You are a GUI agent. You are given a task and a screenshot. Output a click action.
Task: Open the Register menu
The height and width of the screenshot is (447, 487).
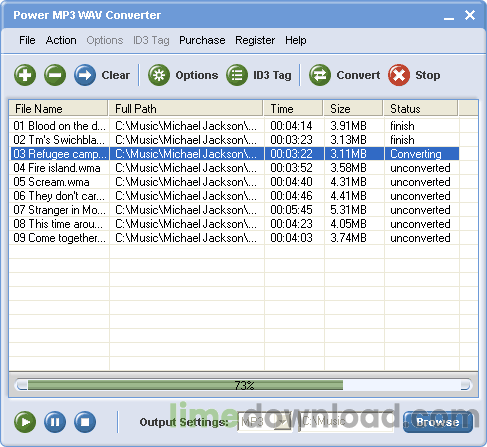[x=255, y=40]
